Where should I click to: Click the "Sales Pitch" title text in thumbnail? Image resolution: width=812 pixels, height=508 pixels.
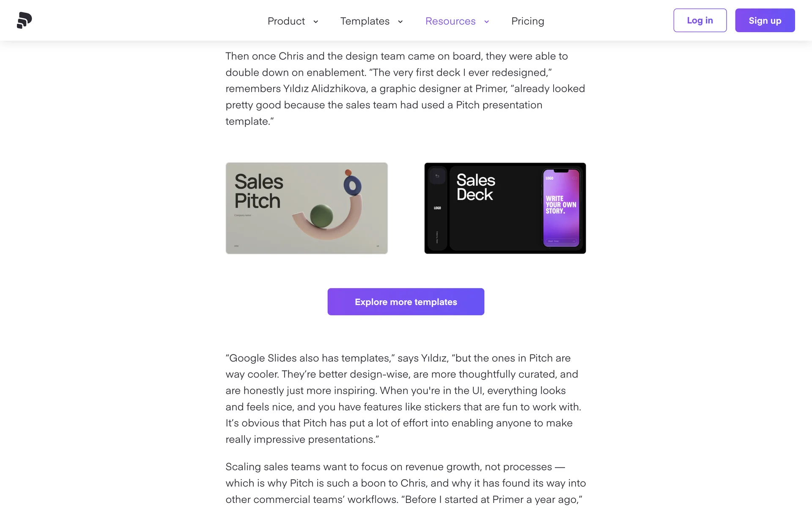[x=258, y=191]
